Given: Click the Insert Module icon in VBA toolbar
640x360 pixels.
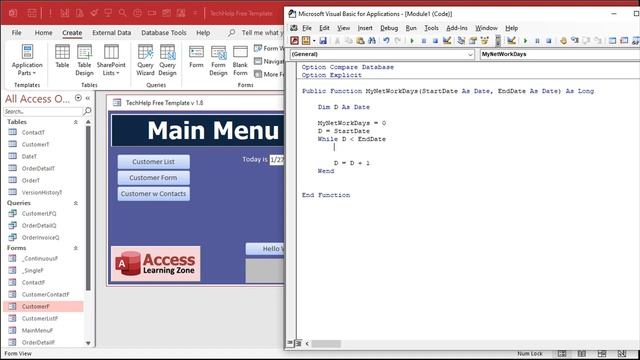Looking at the screenshot, I should coord(306,40).
